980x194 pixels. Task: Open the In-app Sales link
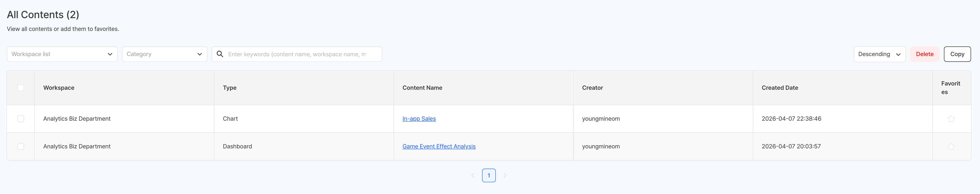click(419, 119)
